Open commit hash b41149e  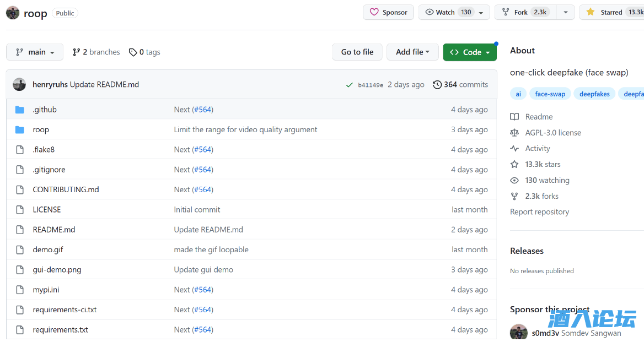(x=371, y=85)
